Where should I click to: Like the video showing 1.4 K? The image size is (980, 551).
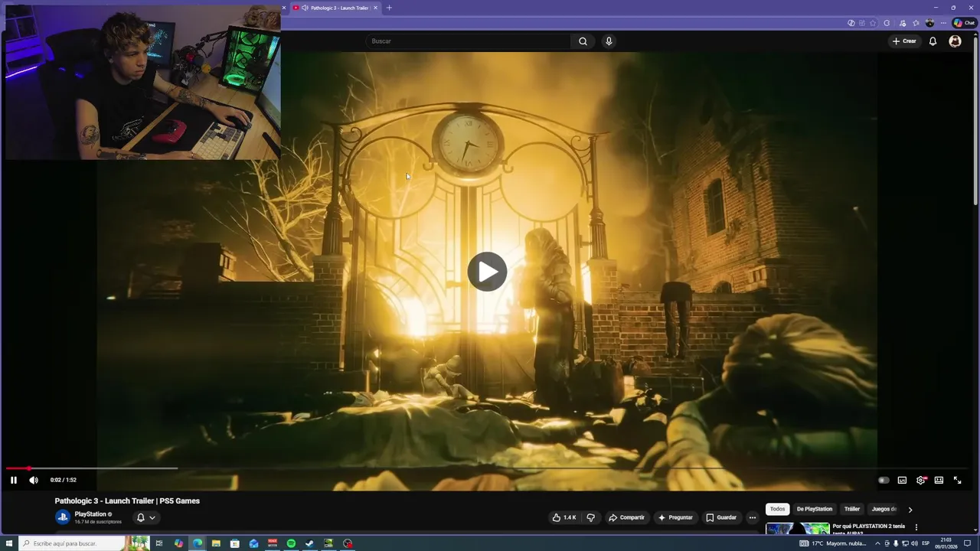pyautogui.click(x=564, y=517)
